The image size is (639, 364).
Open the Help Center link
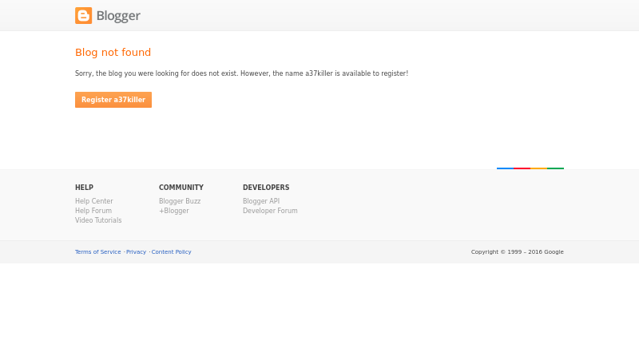click(x=94, y=201)
